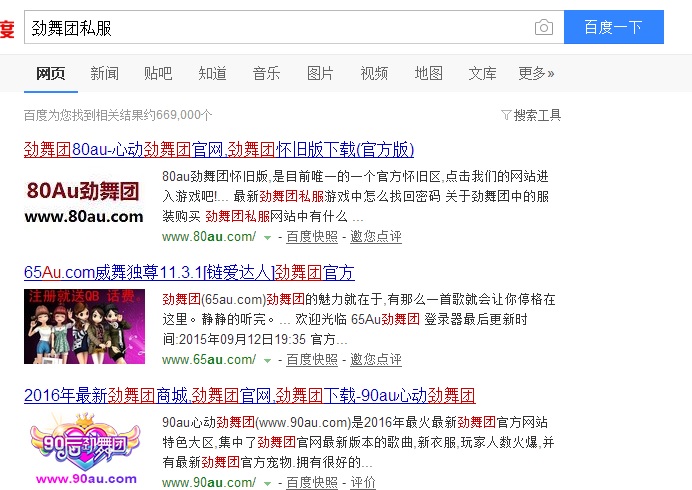Open 百度快照 for the 65au result
Image resolution: width=692 pixels, height=490 pixels.
[x=312, y=360]
